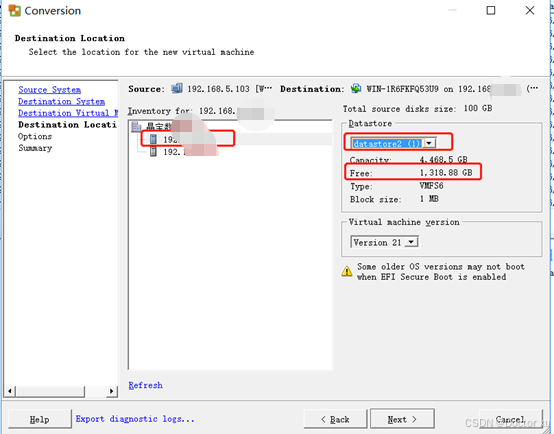This screenshot has width=554, height=434.
Task: Click the Help button
Action: click(40, 419)
